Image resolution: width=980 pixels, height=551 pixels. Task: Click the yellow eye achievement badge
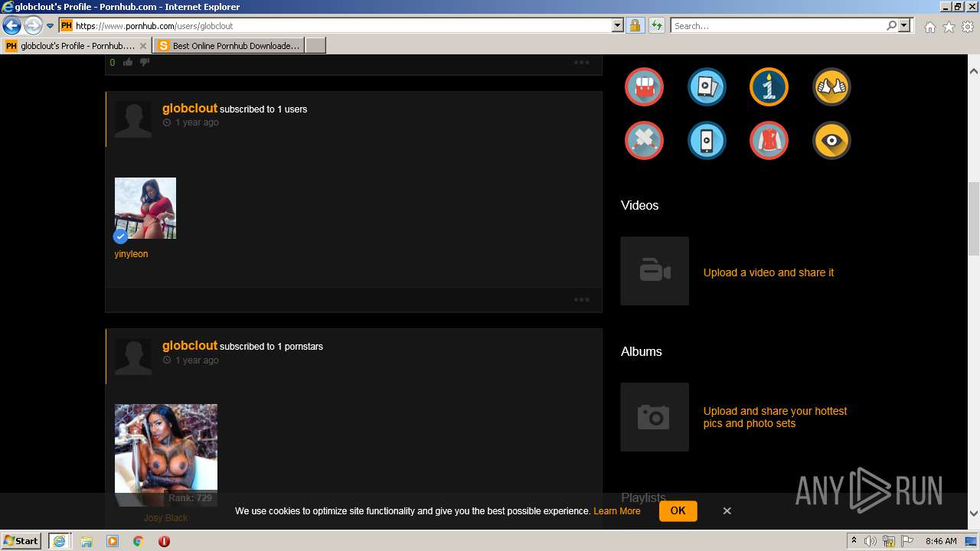click(x=831, y=141)
